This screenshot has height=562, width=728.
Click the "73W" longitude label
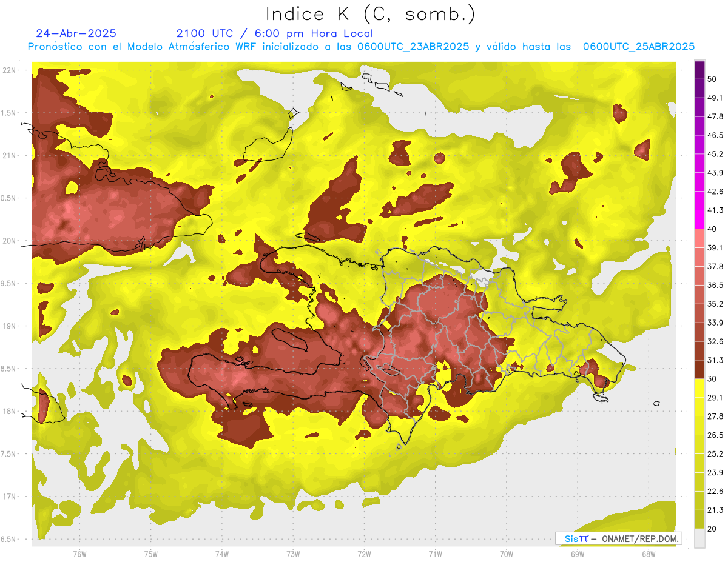coord(293,554)
